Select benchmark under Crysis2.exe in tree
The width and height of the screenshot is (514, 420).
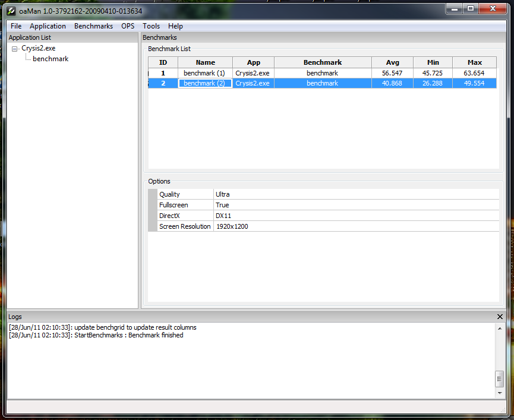51,59
